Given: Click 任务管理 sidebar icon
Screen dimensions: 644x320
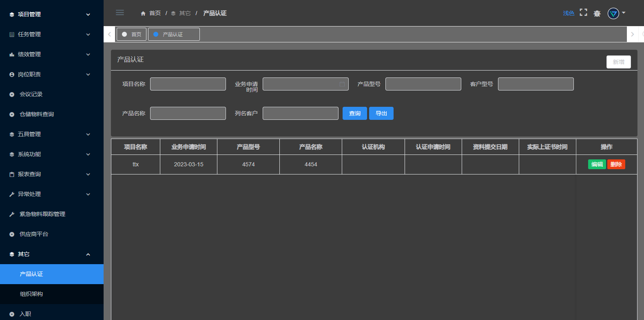Looking at the screenshot, I should click(12, 35).
